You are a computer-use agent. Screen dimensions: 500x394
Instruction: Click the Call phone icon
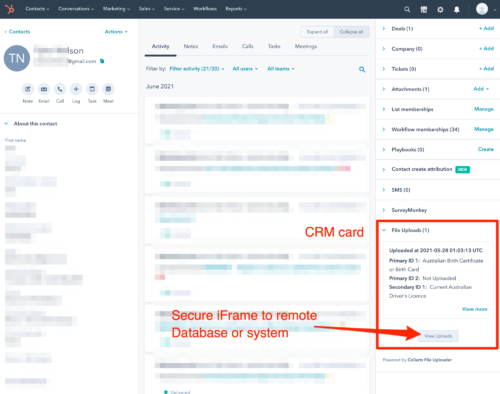pos(60,89)
